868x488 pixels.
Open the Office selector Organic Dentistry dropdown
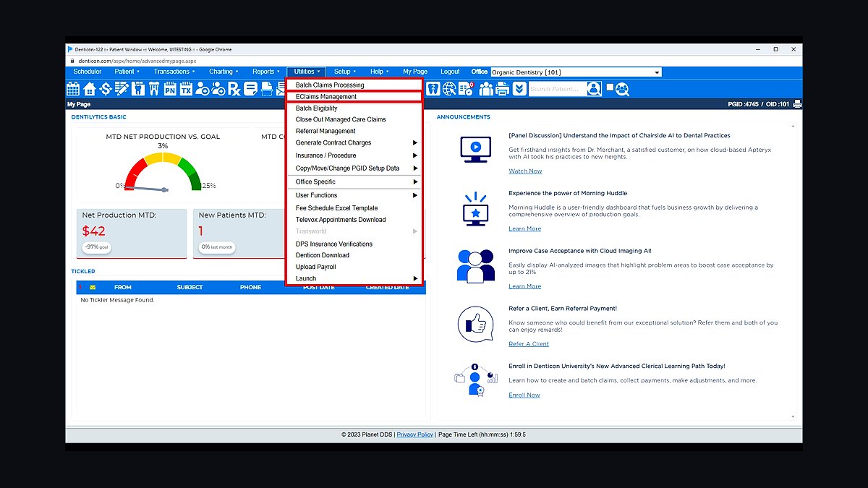pos(576,72)
